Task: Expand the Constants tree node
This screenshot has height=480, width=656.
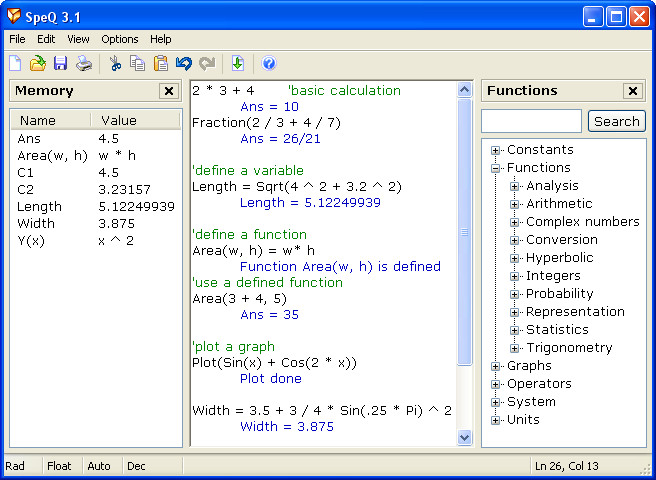Action: 495,150
